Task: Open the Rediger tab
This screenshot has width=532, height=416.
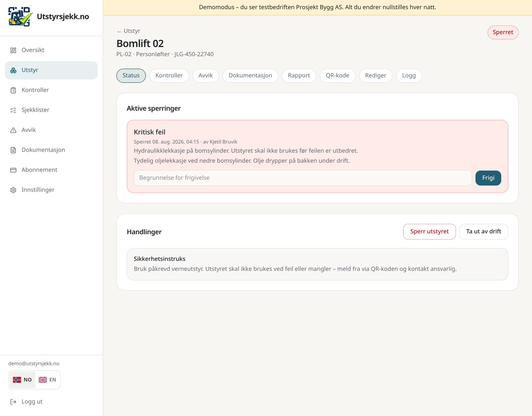Action: 376,76
